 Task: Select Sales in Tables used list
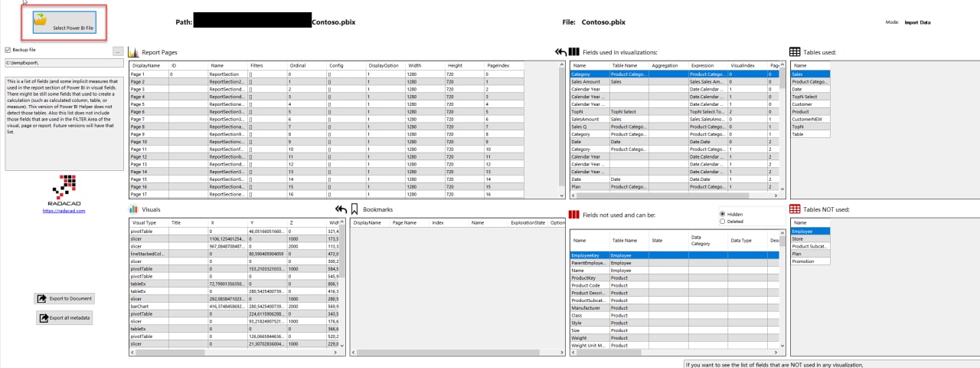[811, 74]
